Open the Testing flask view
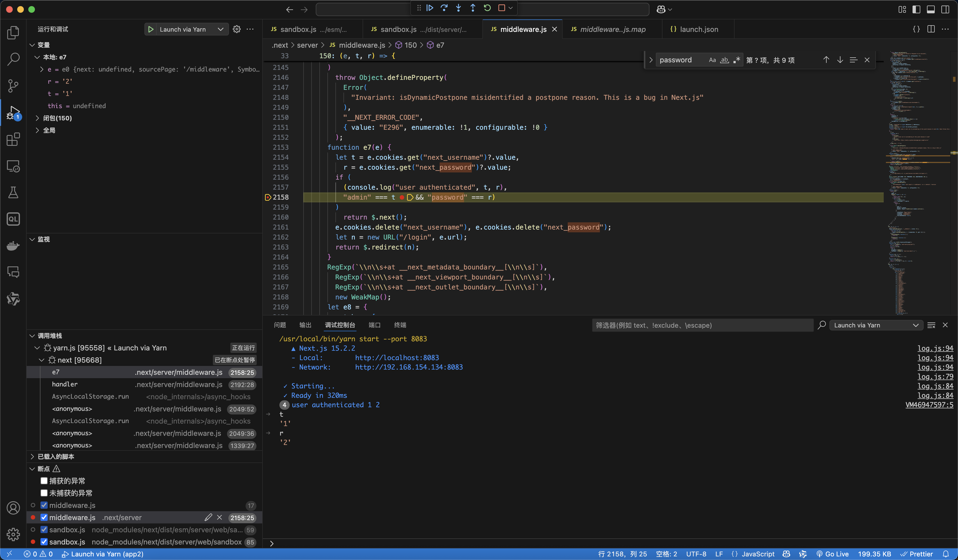The height and width of the screenshot is (560, 958). [13, 192]
